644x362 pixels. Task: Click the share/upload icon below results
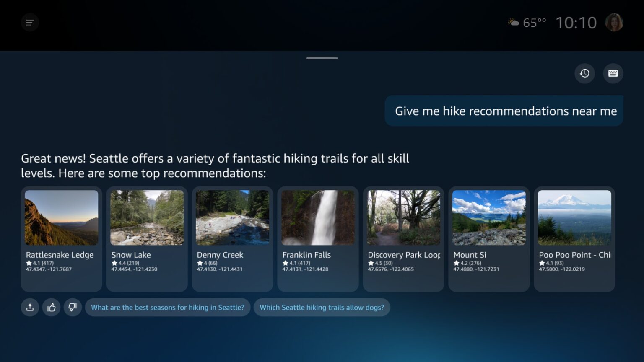coord(30,308)
